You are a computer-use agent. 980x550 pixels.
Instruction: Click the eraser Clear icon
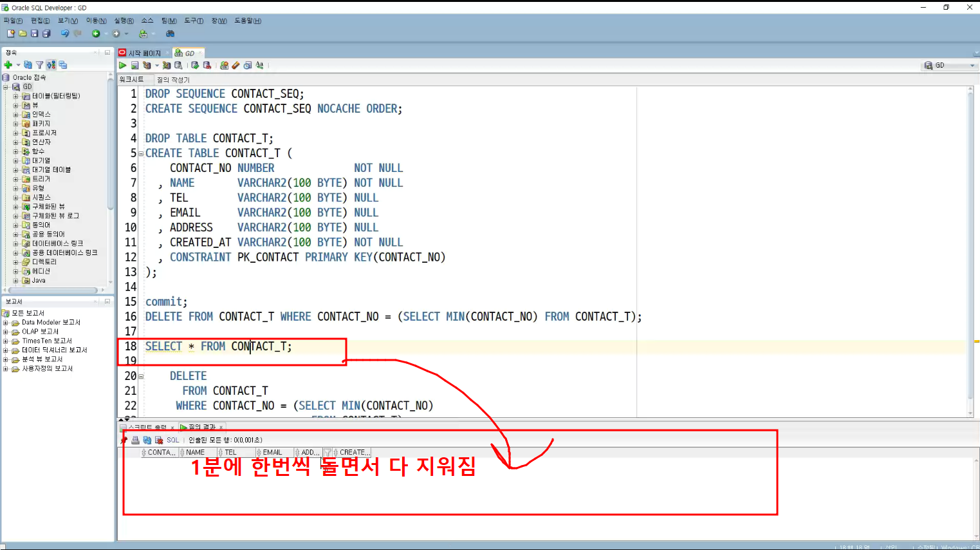pyautogui.click(x=236, y=65)
